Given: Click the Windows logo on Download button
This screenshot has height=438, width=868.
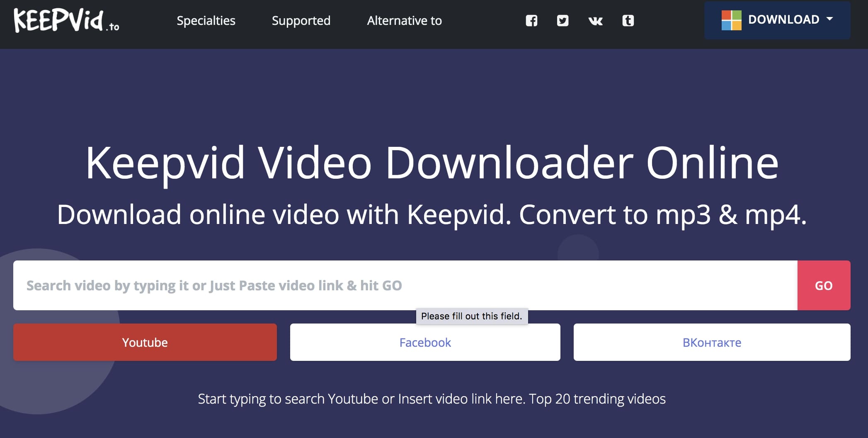Looking at the screenshot, I should click(x=731, y=20).
